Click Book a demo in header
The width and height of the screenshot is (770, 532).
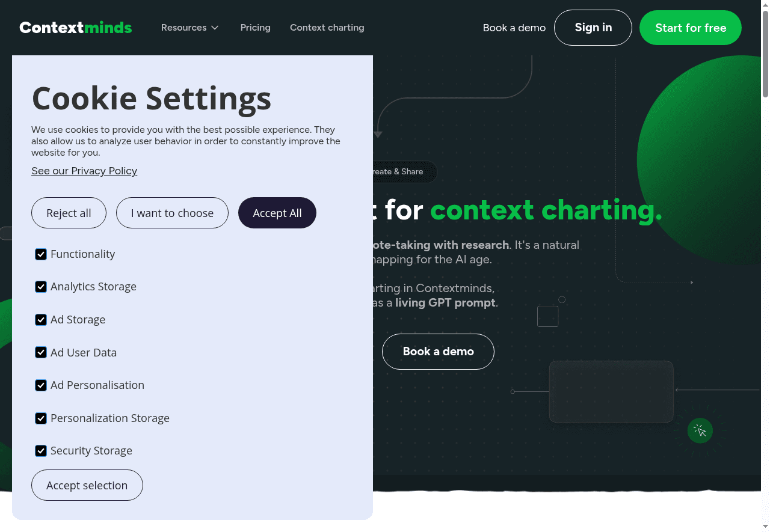click(x=514, y=28)
